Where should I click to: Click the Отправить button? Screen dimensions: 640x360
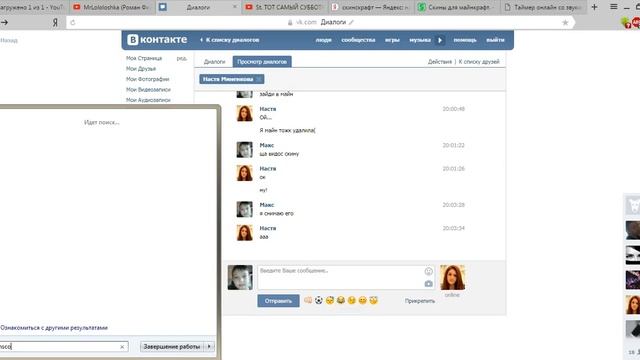click(278, 301)
